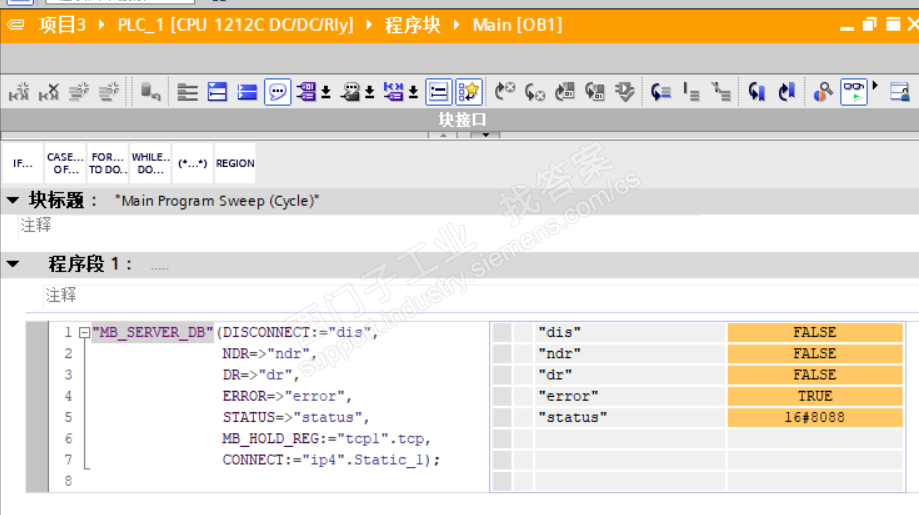
Task: Insert (*...*) comment block
Action: coord(193,163)
